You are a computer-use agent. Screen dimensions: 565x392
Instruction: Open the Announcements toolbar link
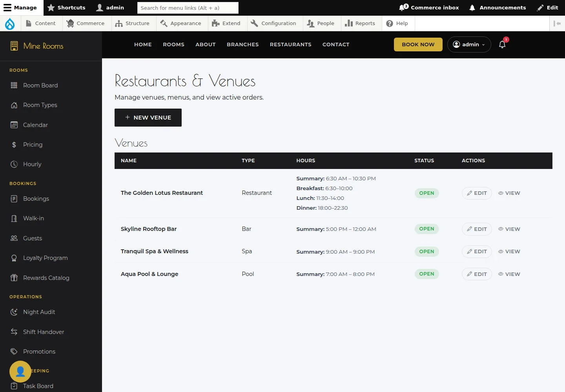(498, 7)
